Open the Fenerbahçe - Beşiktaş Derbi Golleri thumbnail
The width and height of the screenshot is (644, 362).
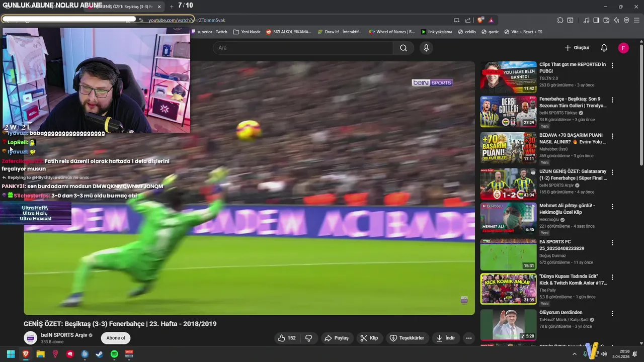click(x=508, y=111)
